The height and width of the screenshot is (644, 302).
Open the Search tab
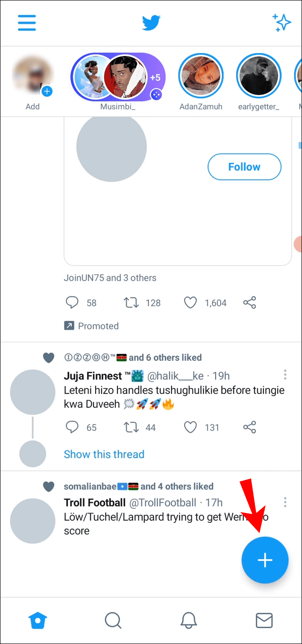pyautogui.click(x=113, y=620)
